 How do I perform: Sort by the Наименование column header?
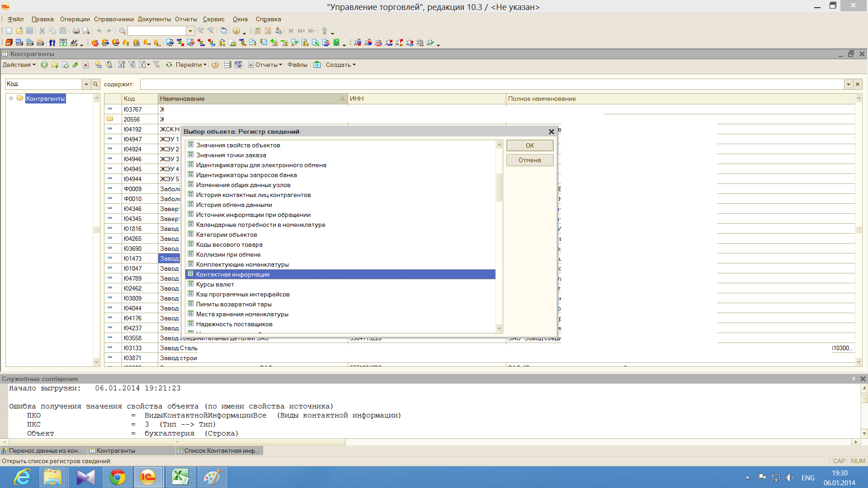[x=253, y=99]
